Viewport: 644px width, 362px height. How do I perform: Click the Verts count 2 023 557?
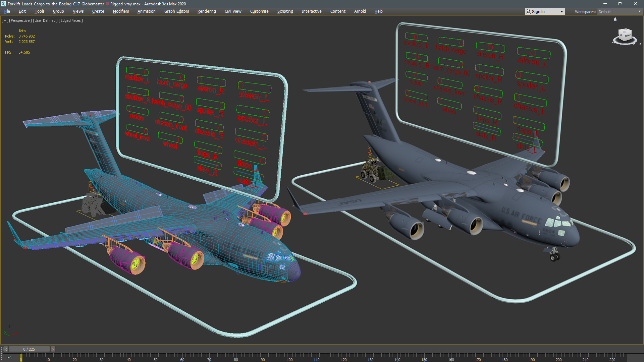click(26, 42)
